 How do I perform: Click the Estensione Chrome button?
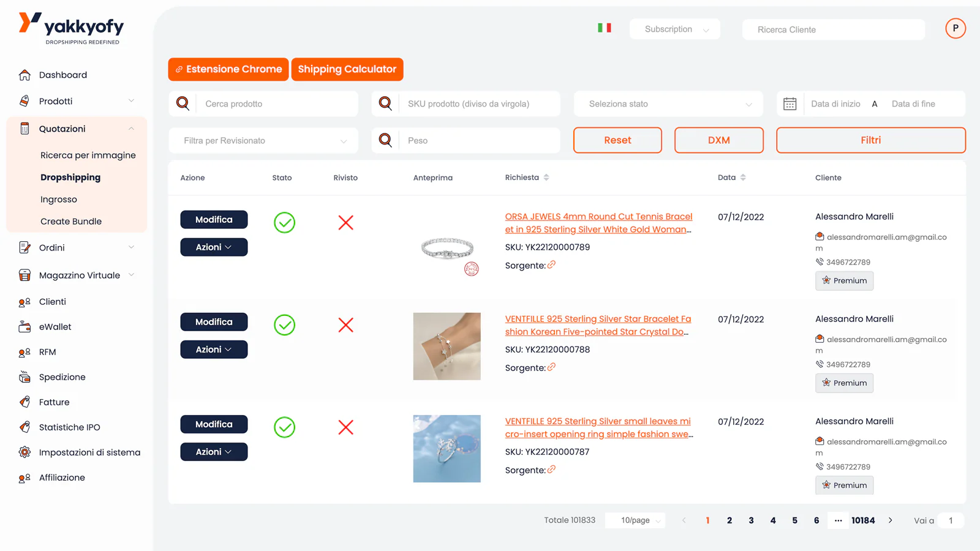click(x=228, y=69)
